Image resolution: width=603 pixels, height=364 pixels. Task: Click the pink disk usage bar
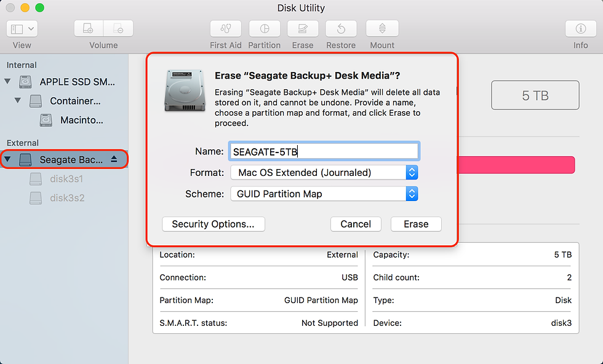click(516, 165)
